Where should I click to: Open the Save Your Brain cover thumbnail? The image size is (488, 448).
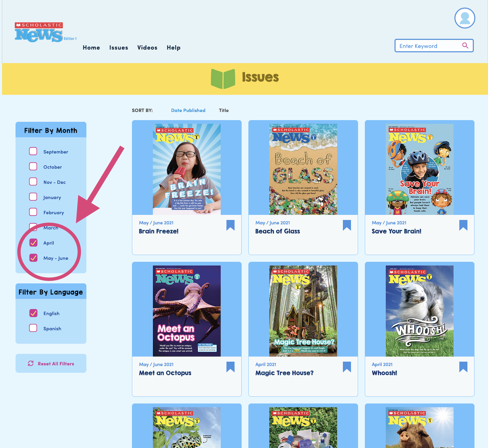point(420,169)
